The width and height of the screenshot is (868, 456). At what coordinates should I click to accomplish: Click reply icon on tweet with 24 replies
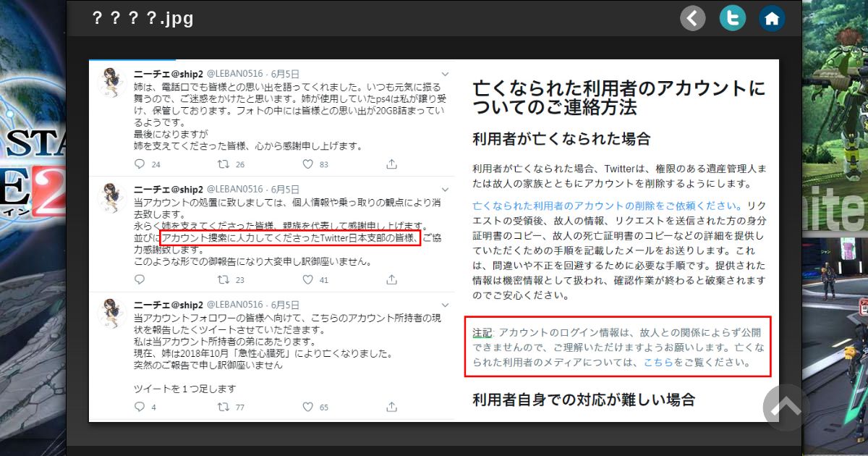pos(139,164)
